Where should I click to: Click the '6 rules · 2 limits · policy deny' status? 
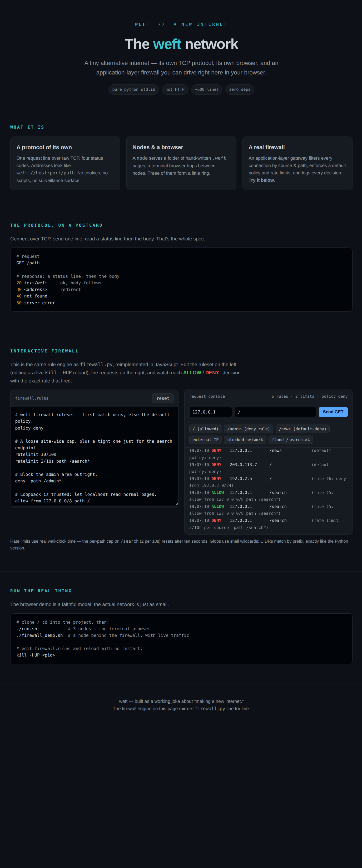tap(309, 396)
